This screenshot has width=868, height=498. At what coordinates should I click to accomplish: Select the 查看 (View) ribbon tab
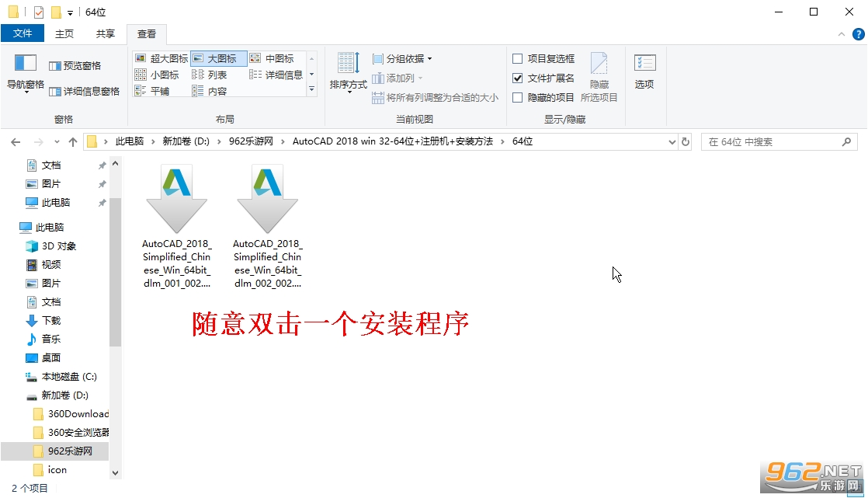click(x=147, y=33)
